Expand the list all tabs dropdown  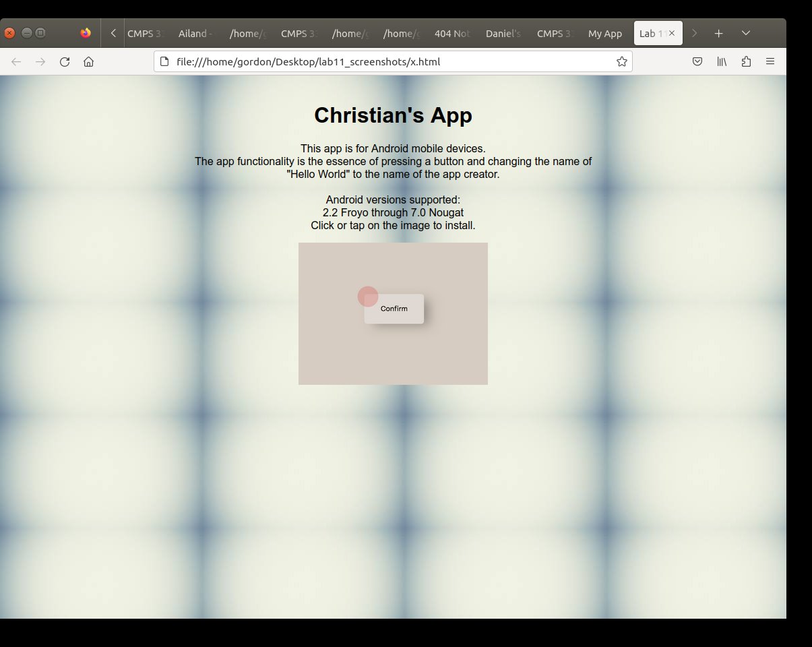(x=746, y=34)
